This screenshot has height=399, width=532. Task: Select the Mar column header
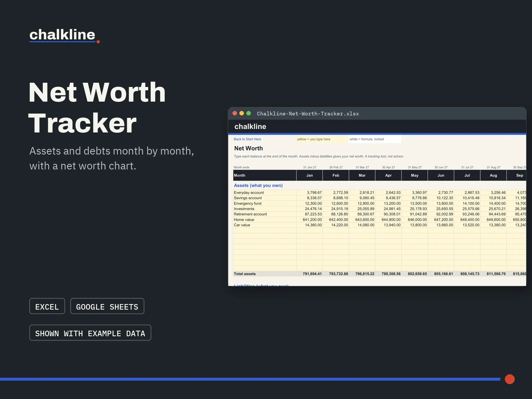pyautogui.click(x=362, y=175)
